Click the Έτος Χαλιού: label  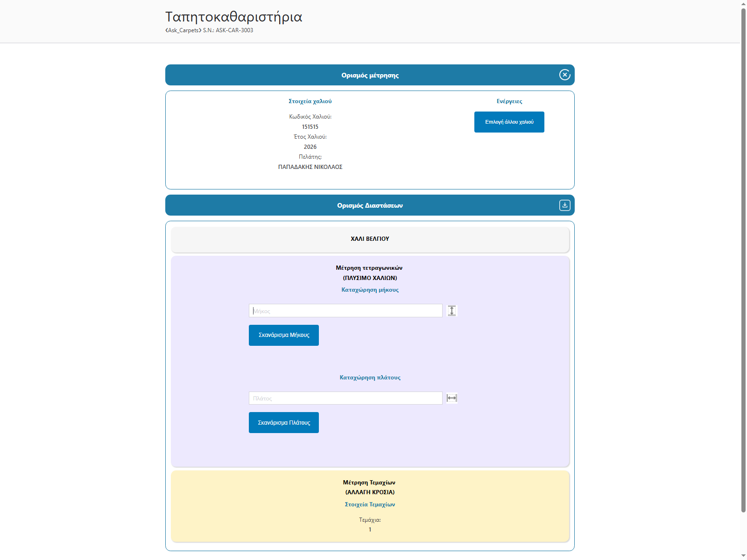point(310,137)
